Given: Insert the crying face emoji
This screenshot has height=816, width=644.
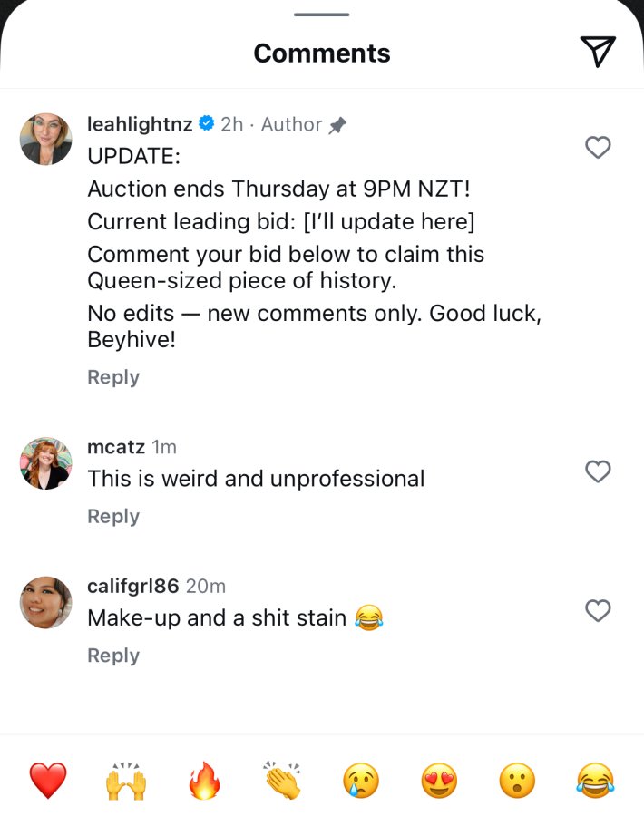Looking at the screenshot, I should [361, 780].
